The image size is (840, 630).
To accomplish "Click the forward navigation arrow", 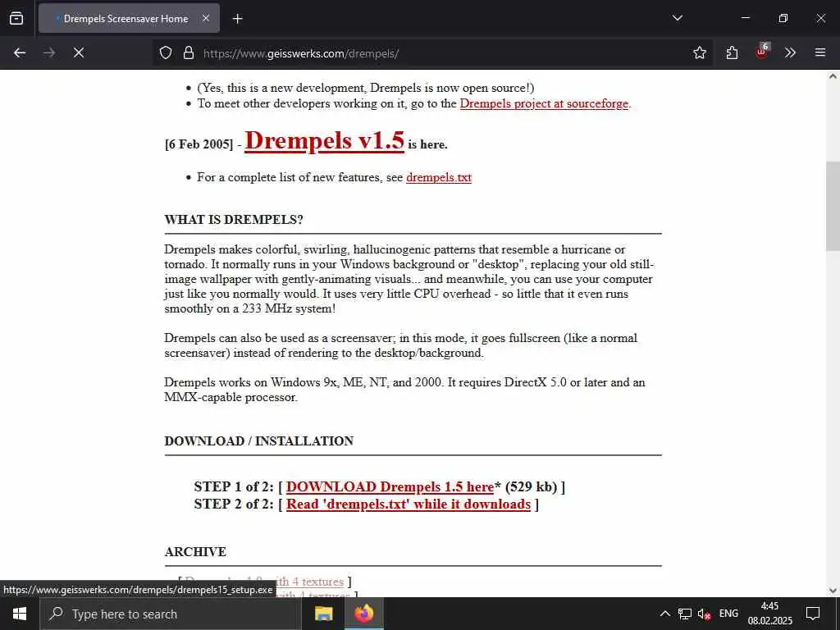I will (49, 52).
